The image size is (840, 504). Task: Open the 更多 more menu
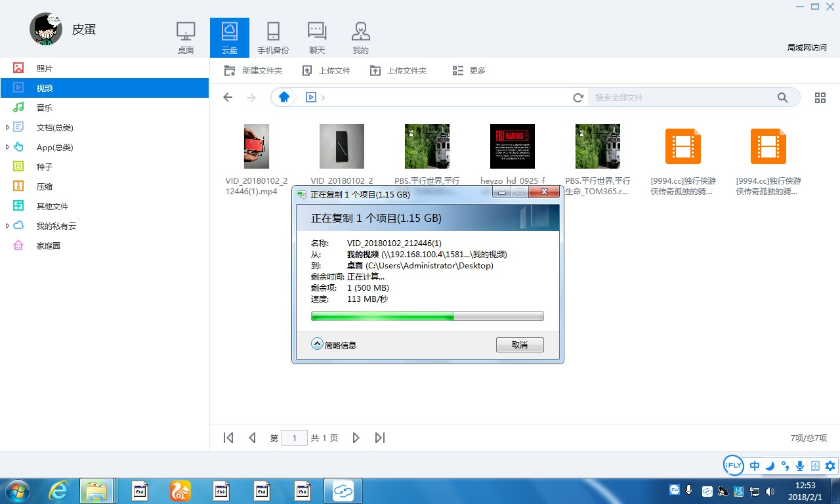469,71
